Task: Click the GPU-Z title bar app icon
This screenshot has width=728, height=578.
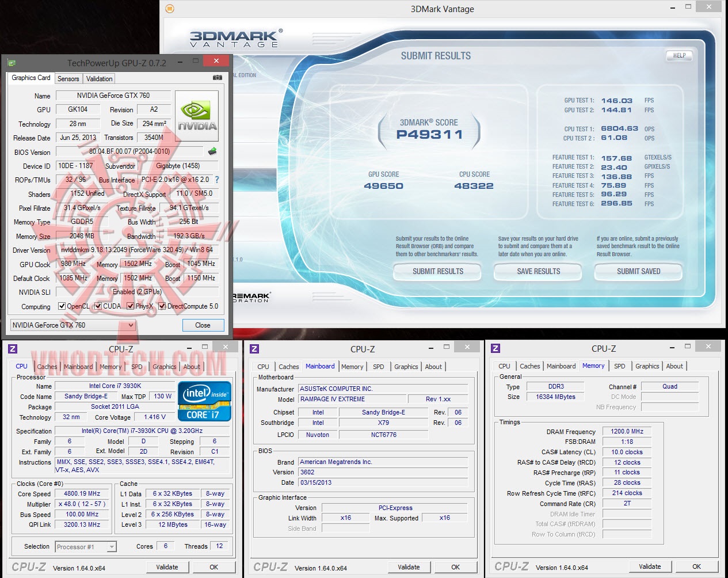Action: (12, 63)
